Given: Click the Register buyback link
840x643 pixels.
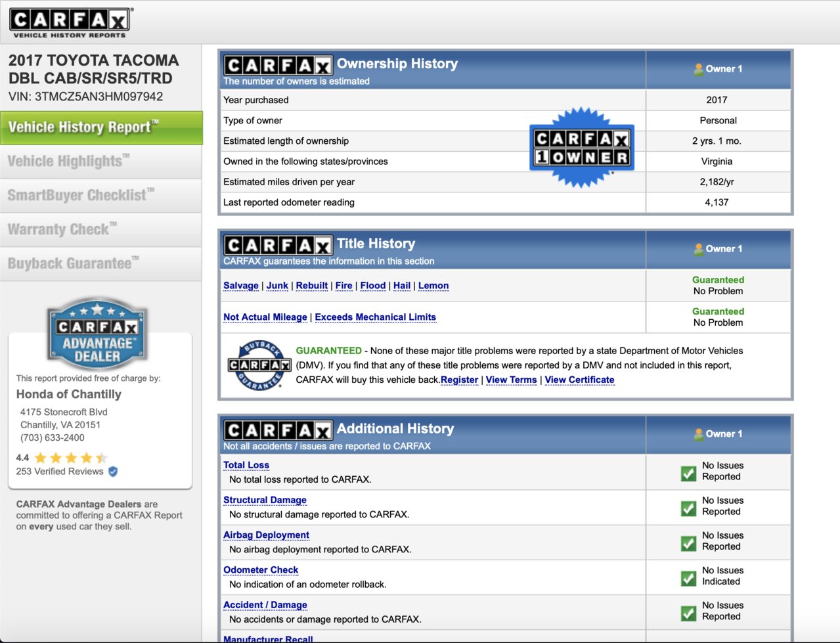Looking at the screenshot, I should tap(460, 380).
